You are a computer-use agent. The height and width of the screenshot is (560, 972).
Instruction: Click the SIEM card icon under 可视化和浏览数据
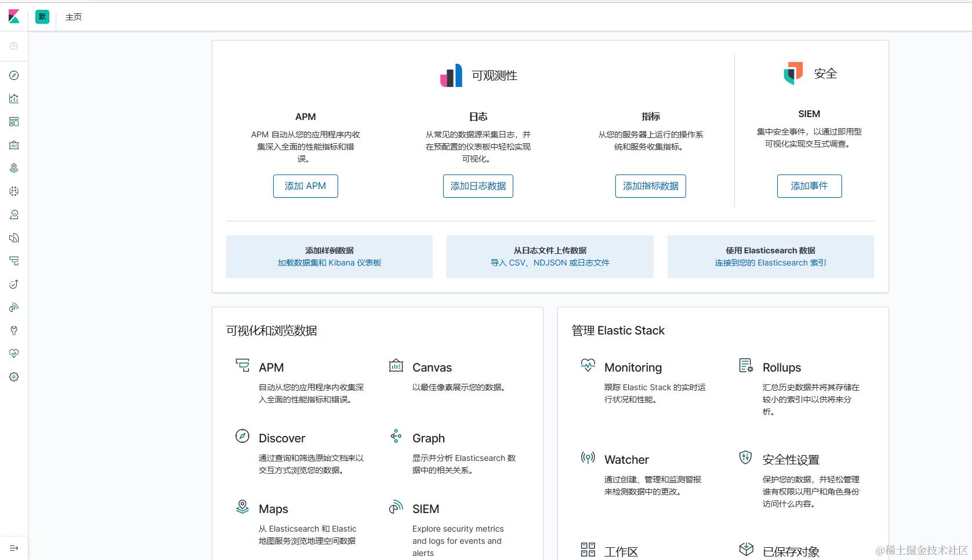pos(396,507)
